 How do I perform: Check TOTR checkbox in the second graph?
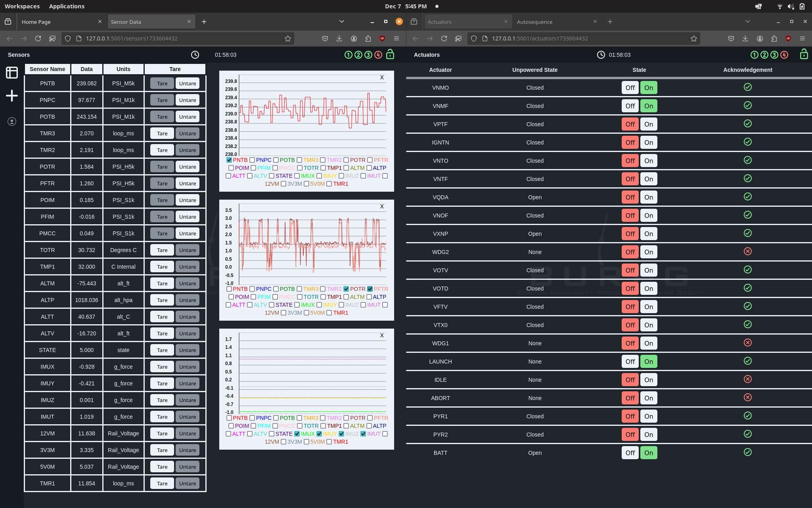pyautogui.click(x=300, y=297)
